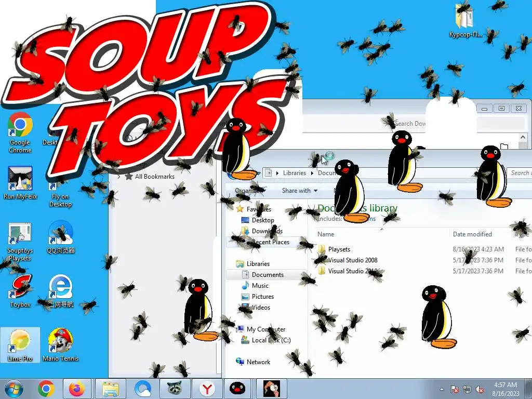This screenshot has width=532, height=399.
Task: Click the Action Center flag tray icon
Action: 454,390
